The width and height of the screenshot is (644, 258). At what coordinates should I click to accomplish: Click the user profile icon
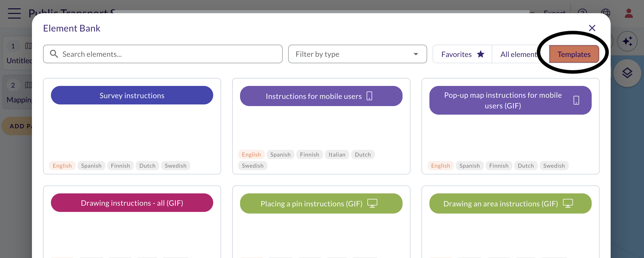(x=628, y=13)
